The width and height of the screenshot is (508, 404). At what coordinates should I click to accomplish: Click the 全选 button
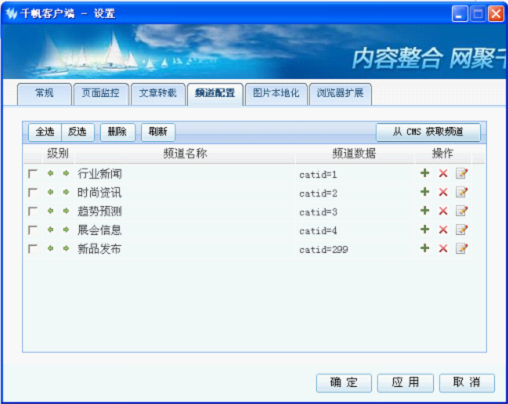[45, 132]
